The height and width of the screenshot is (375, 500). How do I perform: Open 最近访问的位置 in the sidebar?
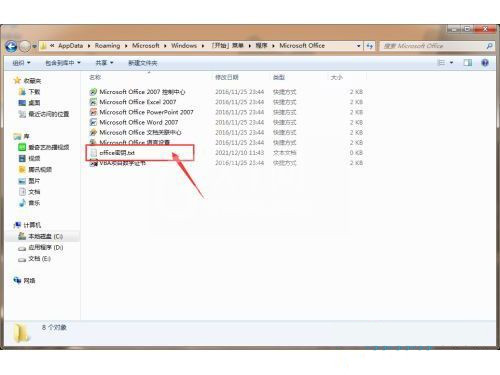coord(49,114)
